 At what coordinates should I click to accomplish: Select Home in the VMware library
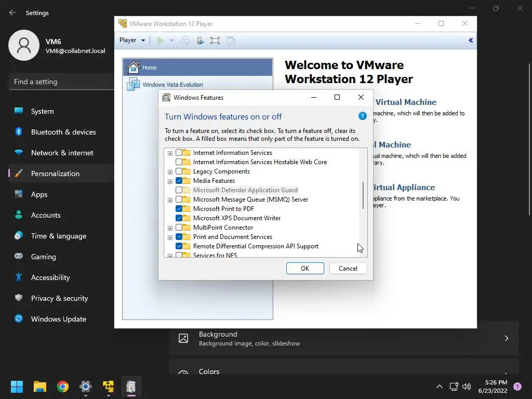click(198, 67)
